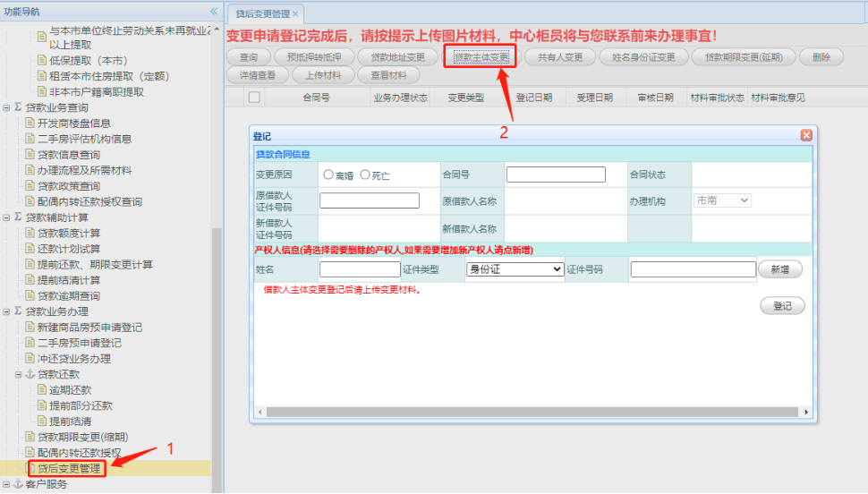Collapse the 功能导航 sidebar with the double chevron
The height and width of the screenshot is (494, 868).
(214, 11)
